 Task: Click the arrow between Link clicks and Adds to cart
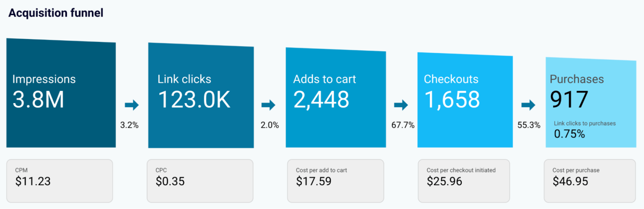pyautogui.click(x=268, y=106)
